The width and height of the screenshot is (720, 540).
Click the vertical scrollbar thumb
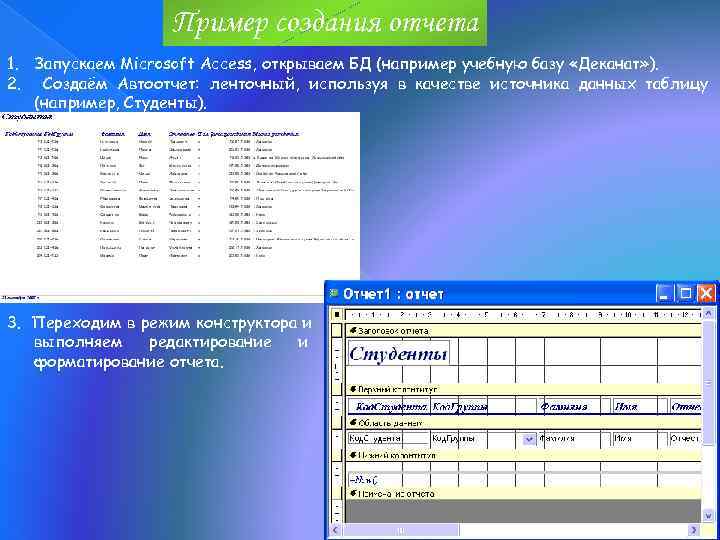pos(708,382)
